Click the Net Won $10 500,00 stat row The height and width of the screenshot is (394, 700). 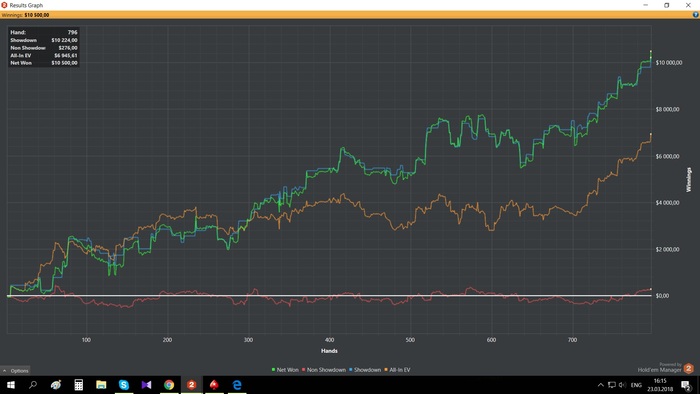(x=44, y=63)
